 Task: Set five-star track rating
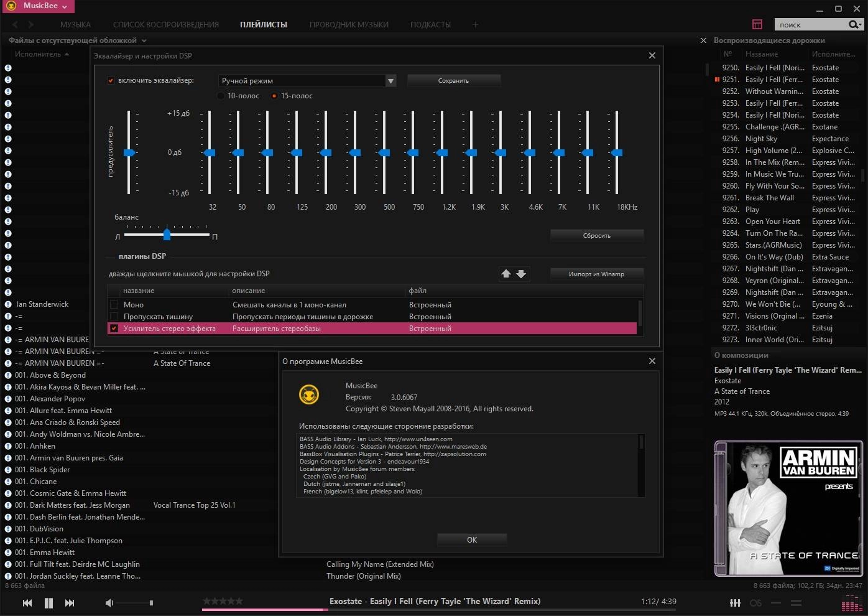tap(238, 601)
